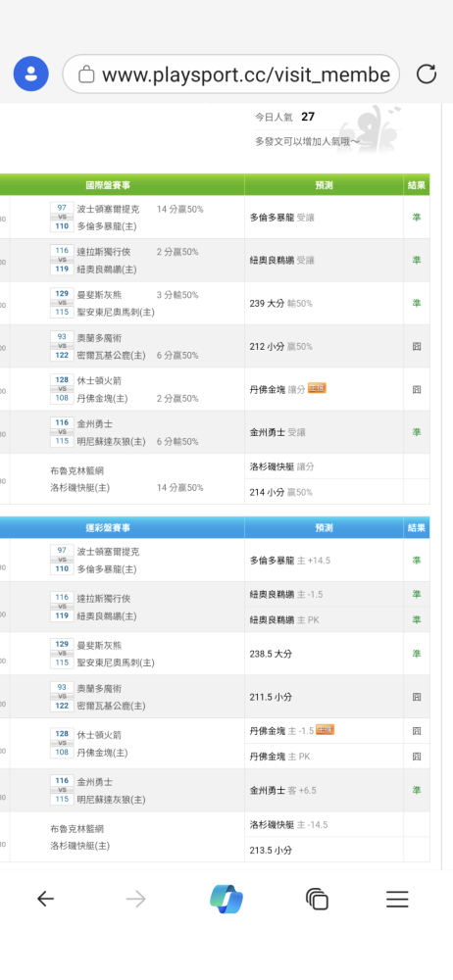
Task: Open the 達拉斯獨行俠 team link in 國際盤
Action: pos(103,252)
